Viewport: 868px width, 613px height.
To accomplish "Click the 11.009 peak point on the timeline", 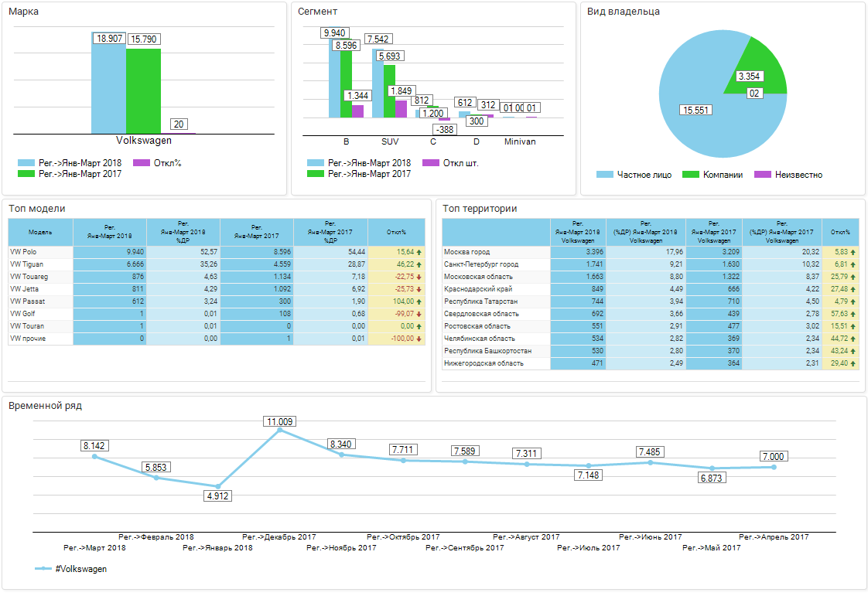I will point(279,430).
